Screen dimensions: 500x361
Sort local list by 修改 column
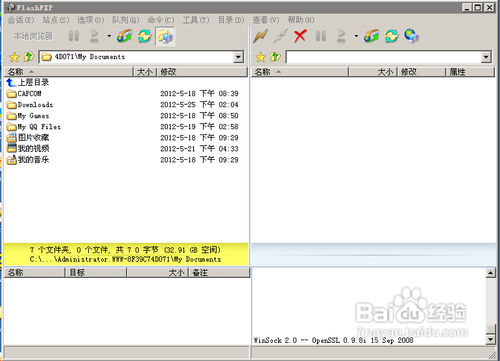202,72
